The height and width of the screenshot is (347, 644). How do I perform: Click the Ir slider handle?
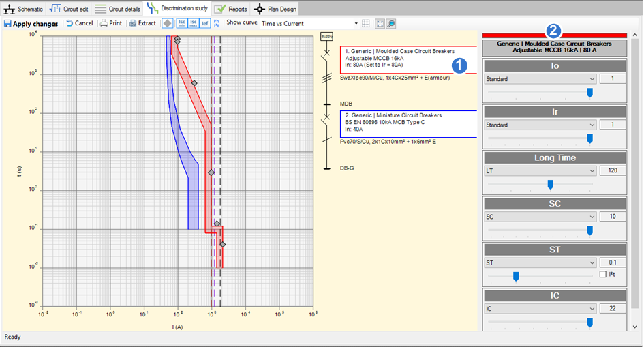pyautogui.click(x=589, y=139)
